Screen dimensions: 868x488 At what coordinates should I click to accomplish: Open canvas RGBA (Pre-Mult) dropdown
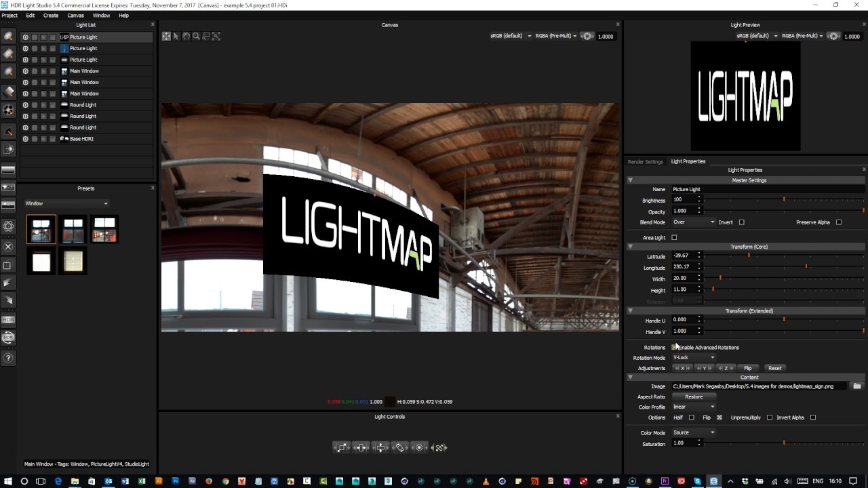[556, 36]
